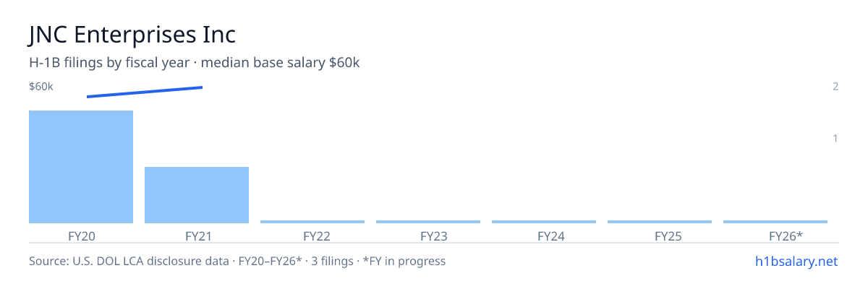Viewport: 868px width, 289px height.
Task: Click the FY20 axis label
Action: (82, 236)
